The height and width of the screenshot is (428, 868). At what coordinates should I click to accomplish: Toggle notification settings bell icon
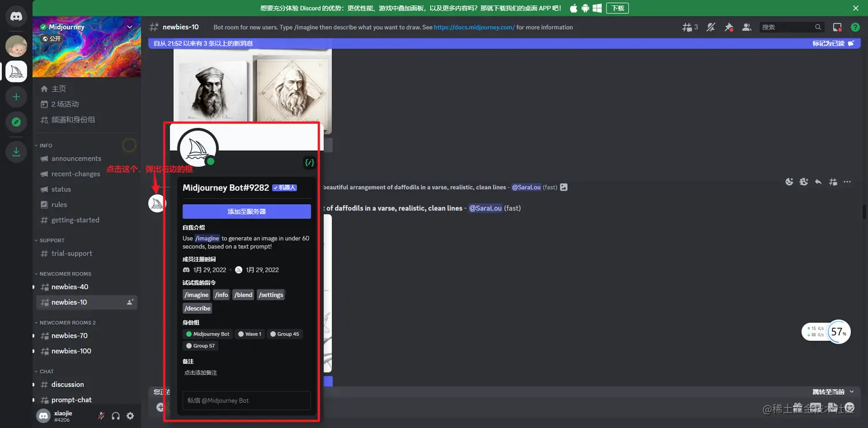(711, 27)
